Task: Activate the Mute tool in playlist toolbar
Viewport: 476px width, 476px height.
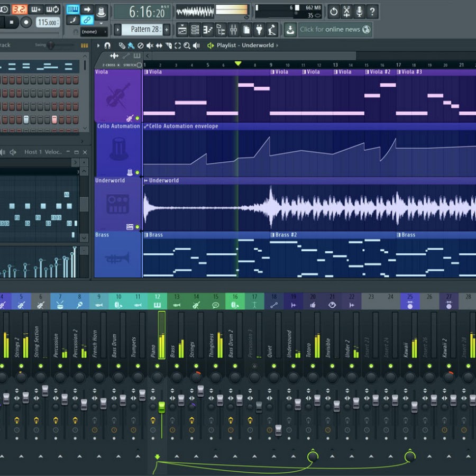Action: [150, 45]
